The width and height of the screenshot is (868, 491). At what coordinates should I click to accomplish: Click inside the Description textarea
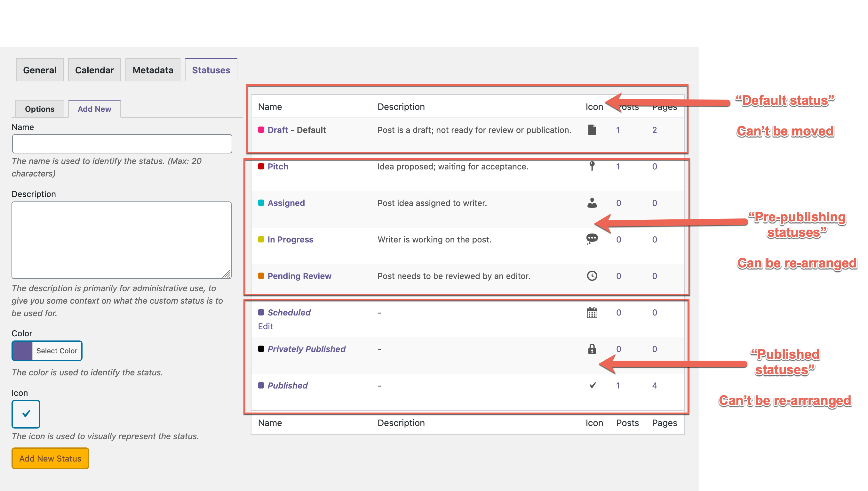pyautogui.click(x=121, y=240)
